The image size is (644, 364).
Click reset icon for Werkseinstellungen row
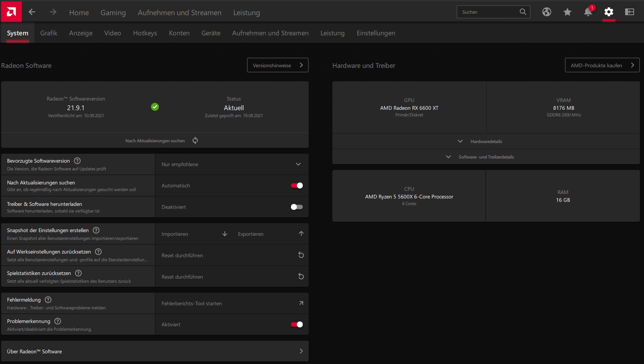pos(301,255)
